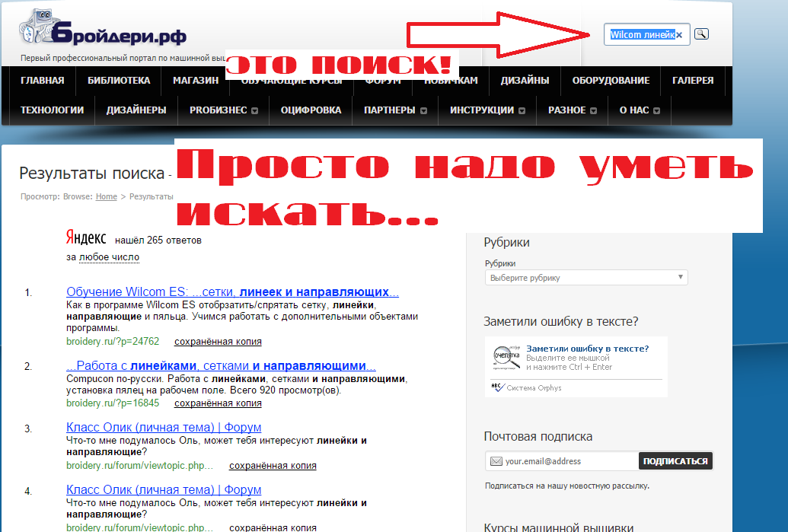Click the Яндекс logo

pos(86,237)
